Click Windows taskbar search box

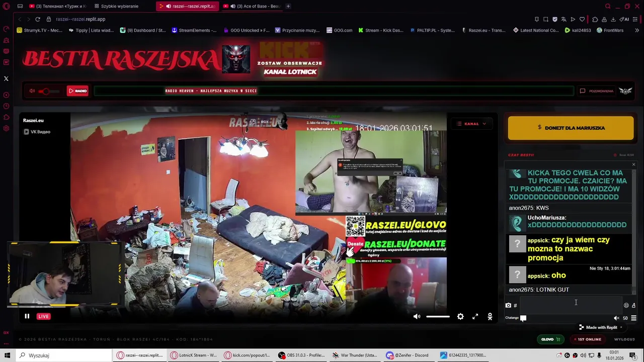(64, 355)
